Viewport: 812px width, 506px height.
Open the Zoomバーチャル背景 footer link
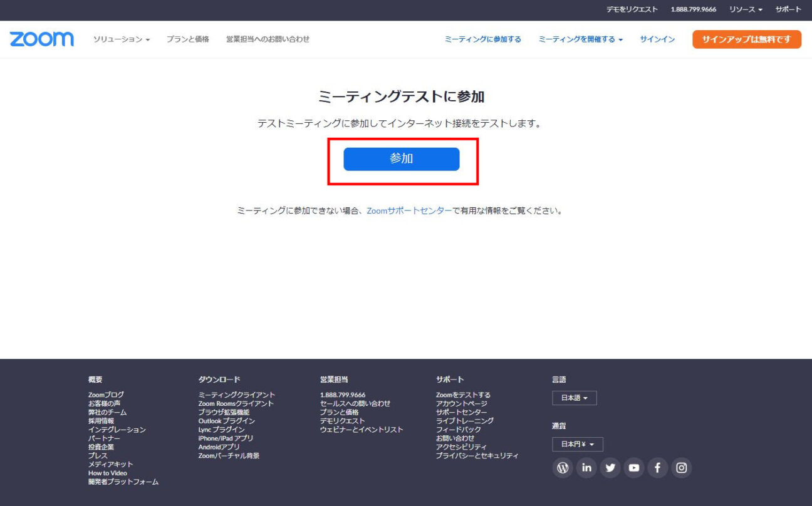pyautogui.click(x=229, y=456)
